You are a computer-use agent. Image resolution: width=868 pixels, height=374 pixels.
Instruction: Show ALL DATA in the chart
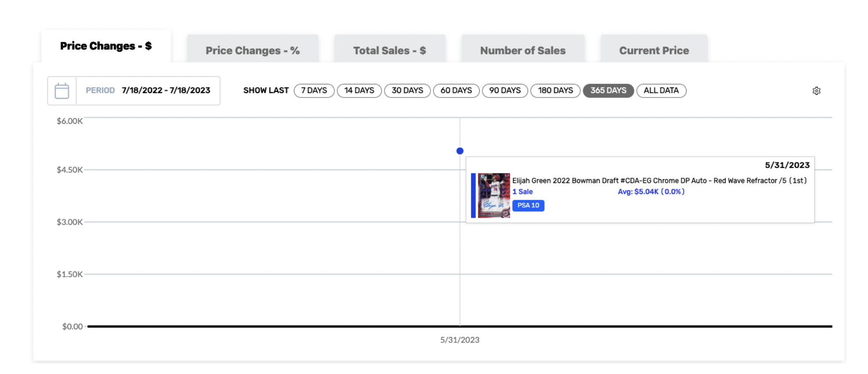661,90
